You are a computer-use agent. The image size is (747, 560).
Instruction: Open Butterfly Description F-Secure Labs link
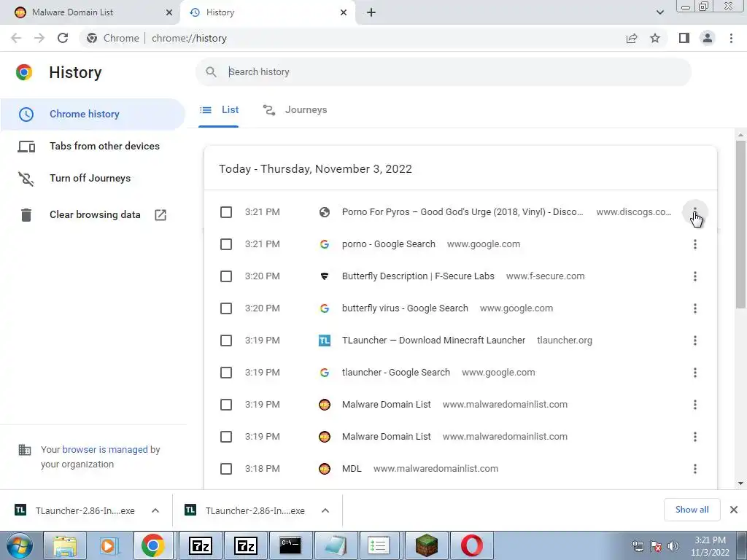point(418,276)
